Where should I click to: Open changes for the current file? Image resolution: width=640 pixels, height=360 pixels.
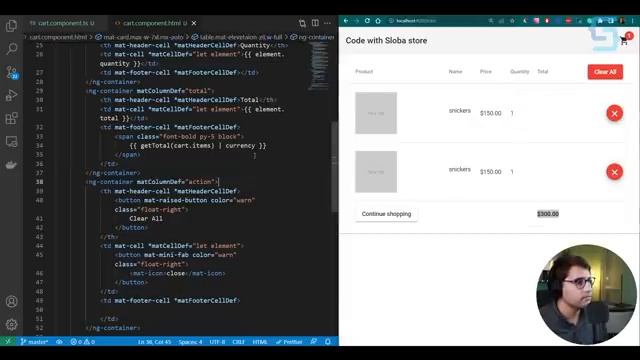click(302, 23)
